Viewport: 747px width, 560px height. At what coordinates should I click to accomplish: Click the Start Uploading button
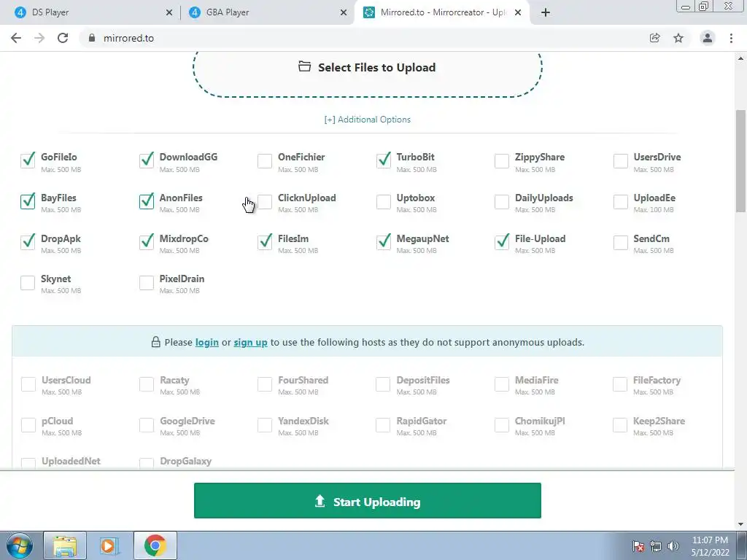click(x=368, y=500)
